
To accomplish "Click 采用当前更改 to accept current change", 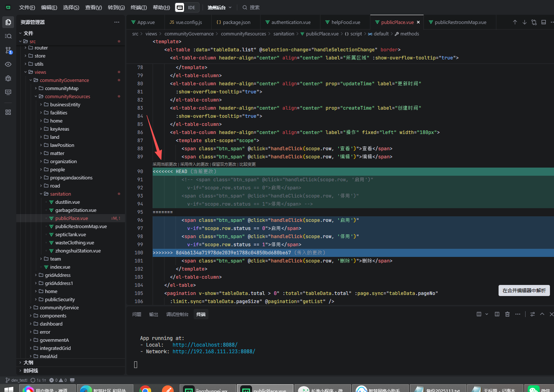I will (165, 164).
